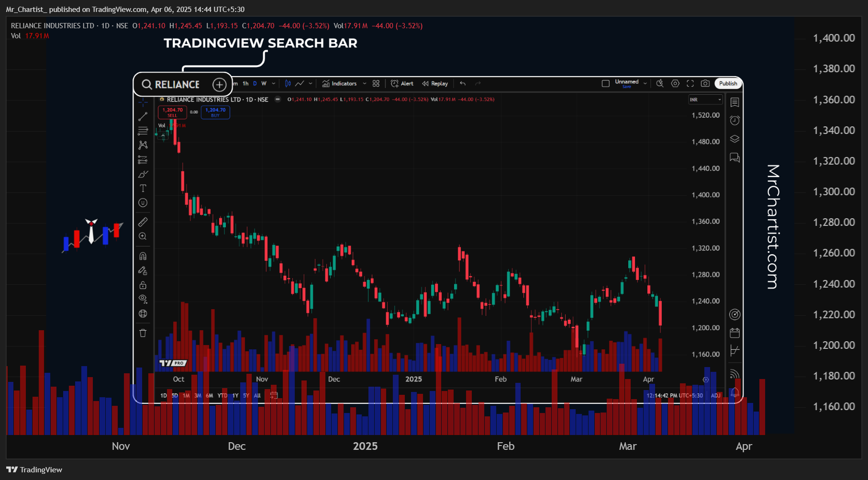Select the 6M date range
This screenshot has height=480, width=868.
(x=210, y=396)
